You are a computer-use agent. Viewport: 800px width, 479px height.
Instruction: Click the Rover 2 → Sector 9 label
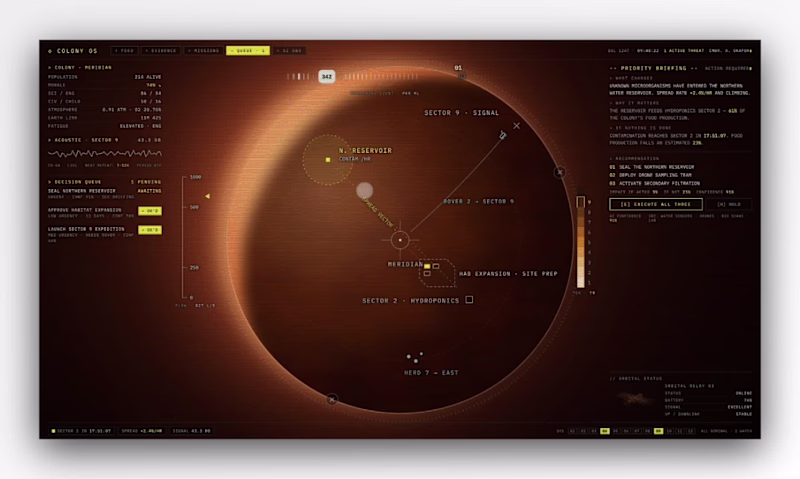click(479, 201)
